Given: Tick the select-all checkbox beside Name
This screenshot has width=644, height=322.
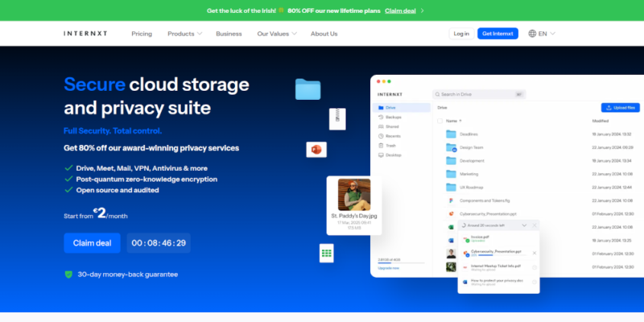Looking at the screenshot, I should coord(440,122).
